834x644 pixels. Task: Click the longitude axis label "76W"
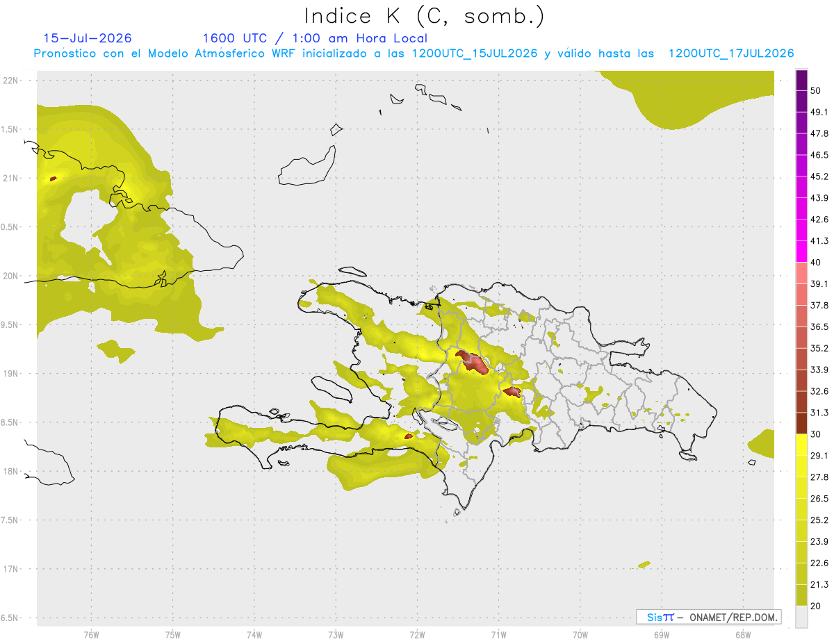[x=91, y=634]
